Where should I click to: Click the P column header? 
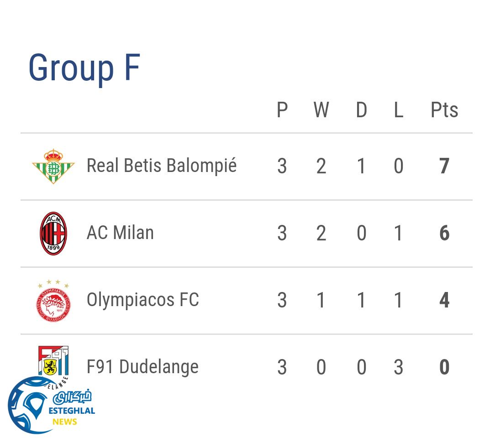point(282,110)
